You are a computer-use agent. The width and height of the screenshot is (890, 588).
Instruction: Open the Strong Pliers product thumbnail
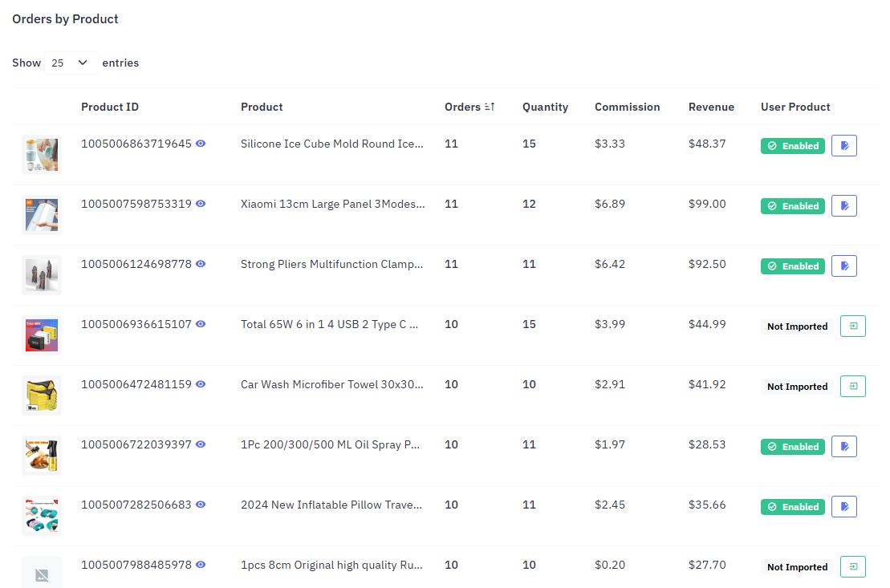click(42, 274)
